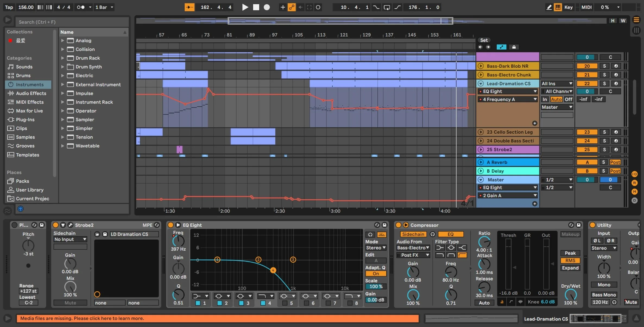The width and height of the screenshot is (644, 327).
Task: Enable Automation Arm in the transport bar
Action: pyautogui.click(x=292, y=7)
